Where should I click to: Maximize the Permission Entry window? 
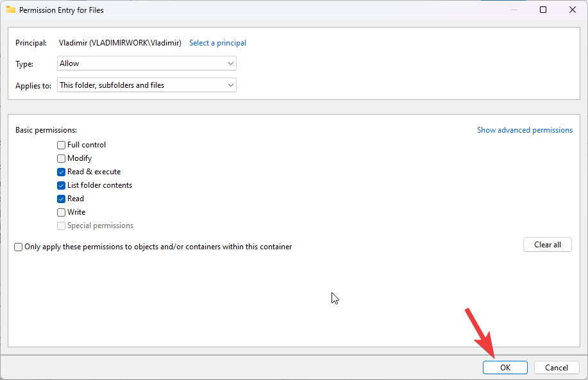[x=543, y=10]
